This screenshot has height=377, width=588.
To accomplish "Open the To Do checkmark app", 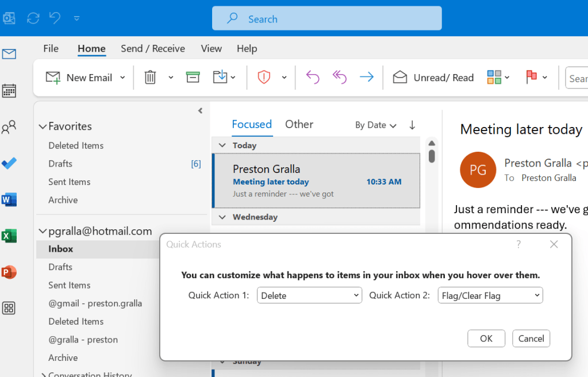I will [x=9, y=163].
